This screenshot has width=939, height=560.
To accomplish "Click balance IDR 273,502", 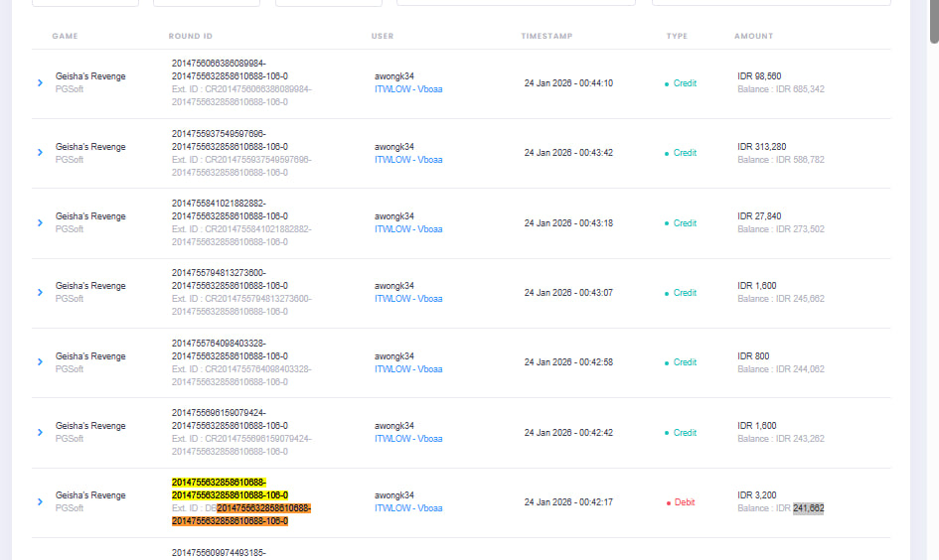I will [x=781, y=229].
